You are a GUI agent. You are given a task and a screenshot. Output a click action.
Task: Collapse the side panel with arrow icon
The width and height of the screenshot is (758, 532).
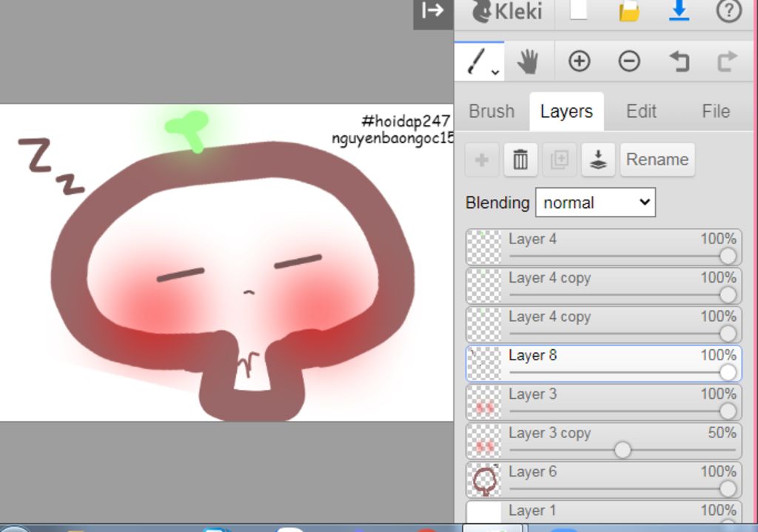[432, 12]
